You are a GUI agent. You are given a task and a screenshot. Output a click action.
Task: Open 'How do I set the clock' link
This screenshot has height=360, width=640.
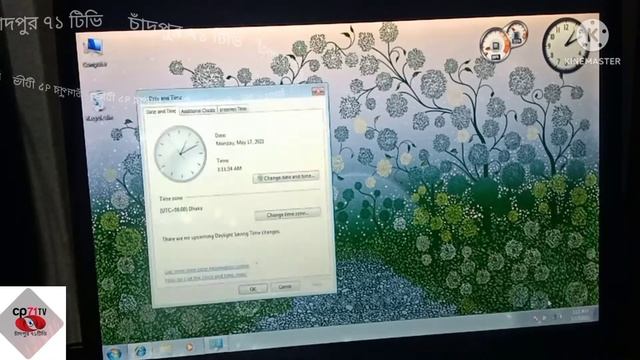click(206, 278)
